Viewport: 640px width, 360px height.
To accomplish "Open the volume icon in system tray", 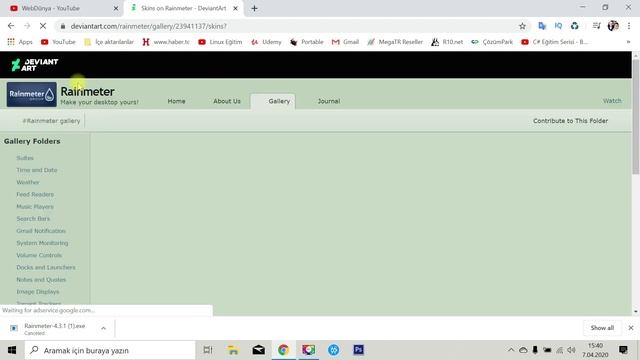I will [x=571, y=350].
